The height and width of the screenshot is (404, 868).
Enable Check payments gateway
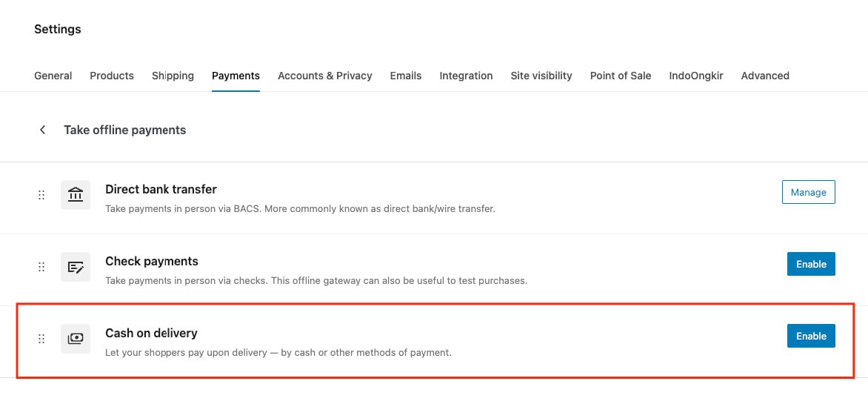(x=811, y=264)
